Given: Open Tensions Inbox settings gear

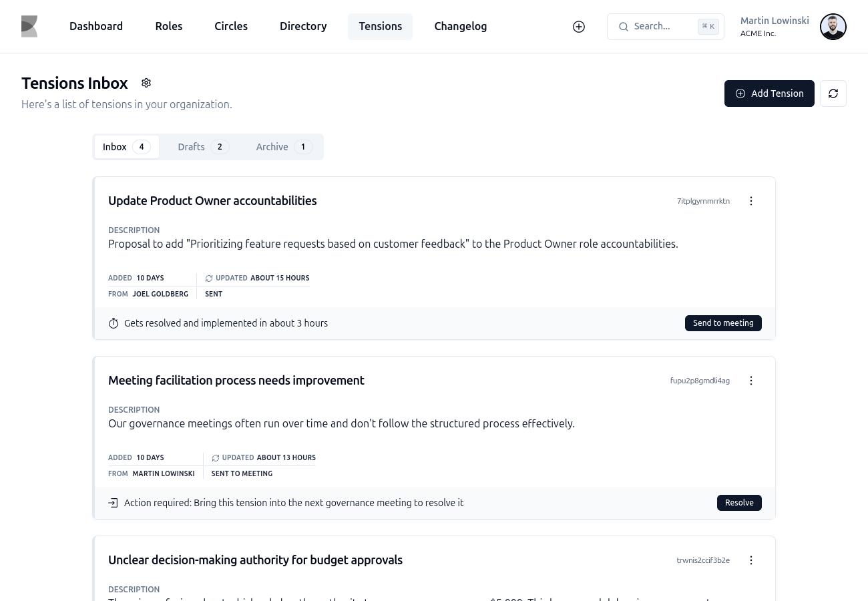Looking at the screenshot, I should (x=146, y=83).
